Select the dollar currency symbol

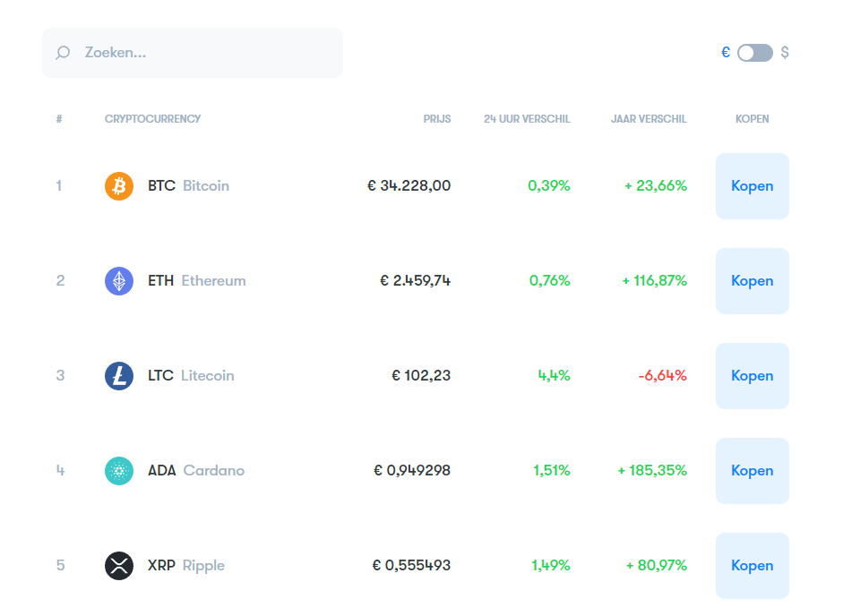pos(785,52)
